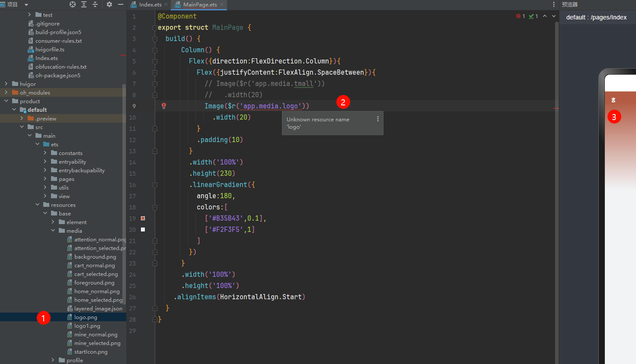Image resolution: width=636 pixels, height=364 pixels.
Task: Click the fold toggle on line 16 linearGradient
Action: [155, 185]
